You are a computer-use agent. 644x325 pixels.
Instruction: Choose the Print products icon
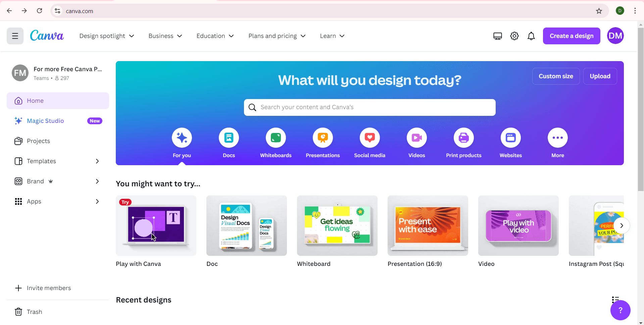pyautogui.click(x=463, y=138)
